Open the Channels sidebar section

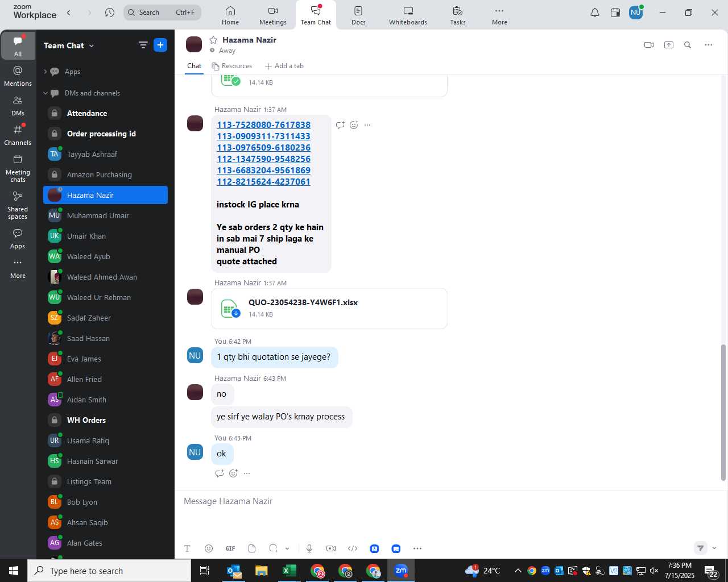18,135
